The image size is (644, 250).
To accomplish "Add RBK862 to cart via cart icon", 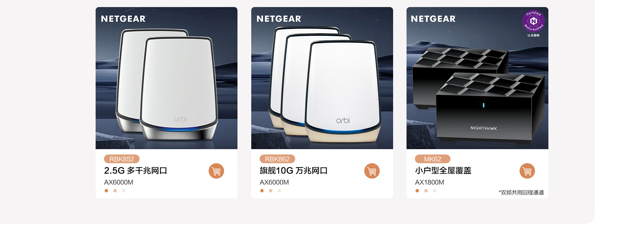I will coord(372,171).
